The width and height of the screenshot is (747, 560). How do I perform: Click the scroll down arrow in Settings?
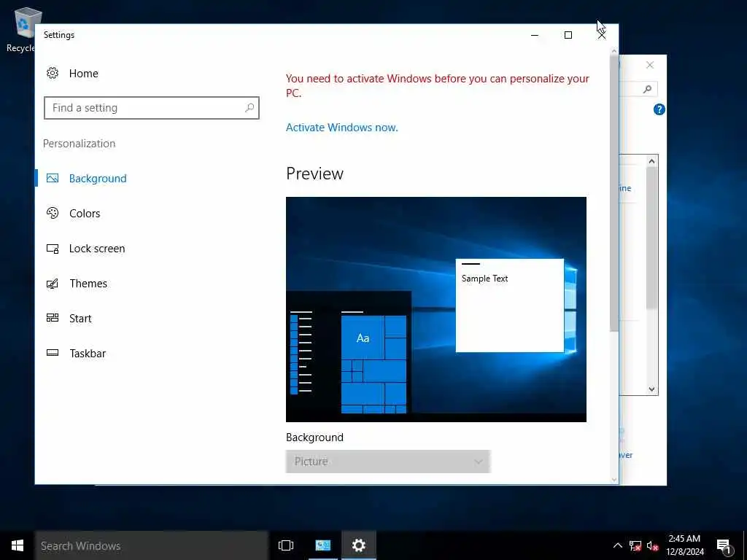pos(614,480)
